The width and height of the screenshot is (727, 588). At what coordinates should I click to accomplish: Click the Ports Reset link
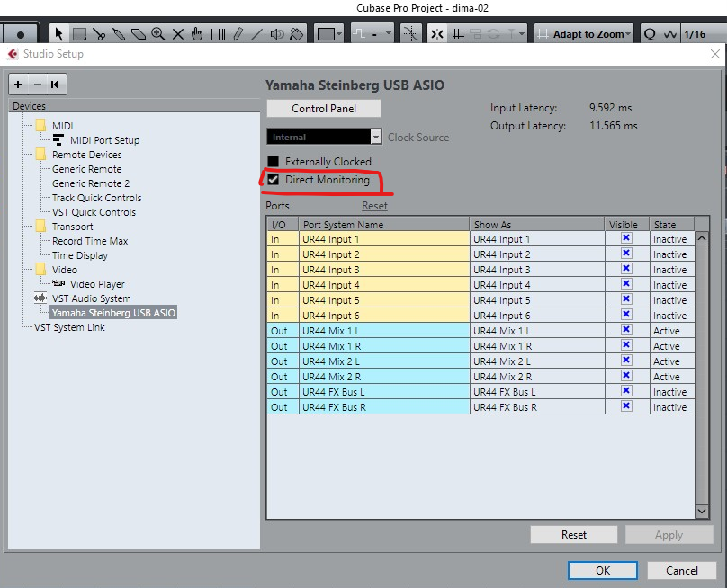pyautogui.click(x=374, y=206)
